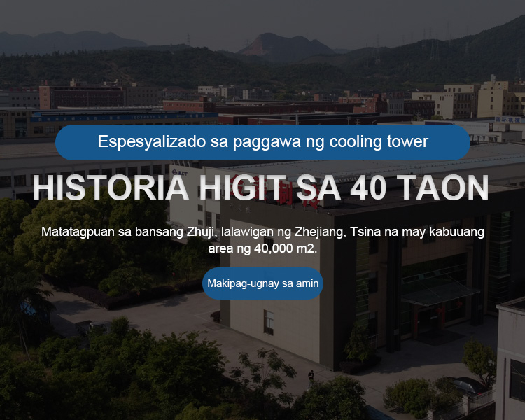Click the red rooftop signage behind headline

point(308,199)
